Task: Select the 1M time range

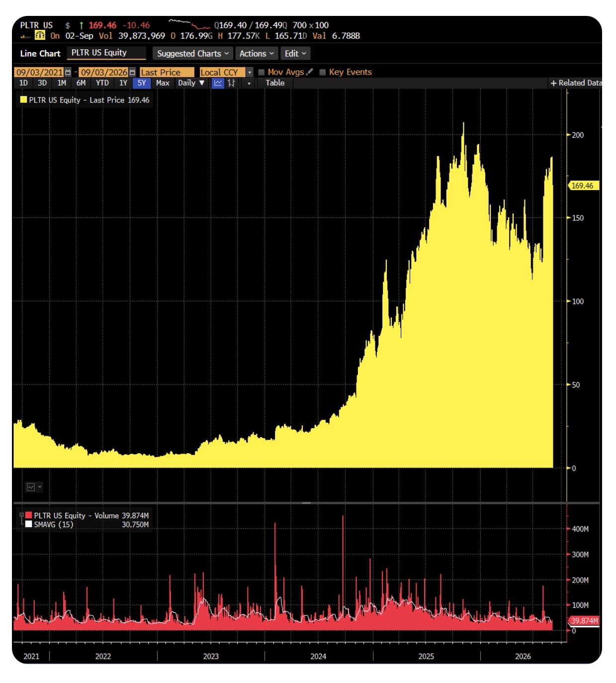Action: [x=62, y=83]
